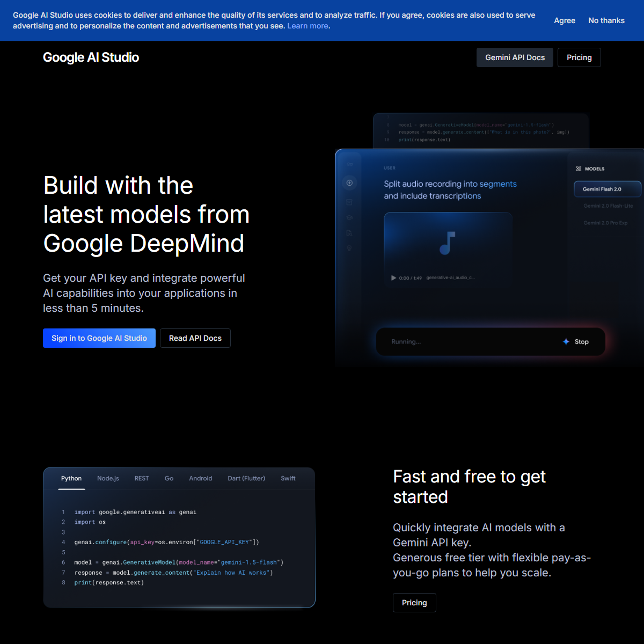
Task: Switch to the Dart (Flutter) code tab
Action: 246,478
